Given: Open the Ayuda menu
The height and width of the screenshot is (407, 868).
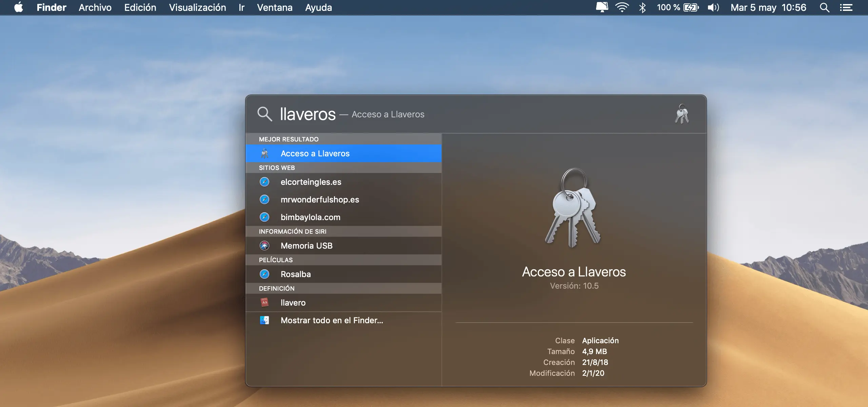Looking at the screenshot, I should tap(318, 7).
